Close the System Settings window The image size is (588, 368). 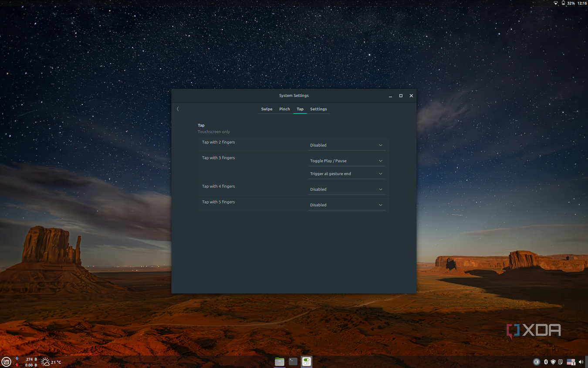coord(411,95)
